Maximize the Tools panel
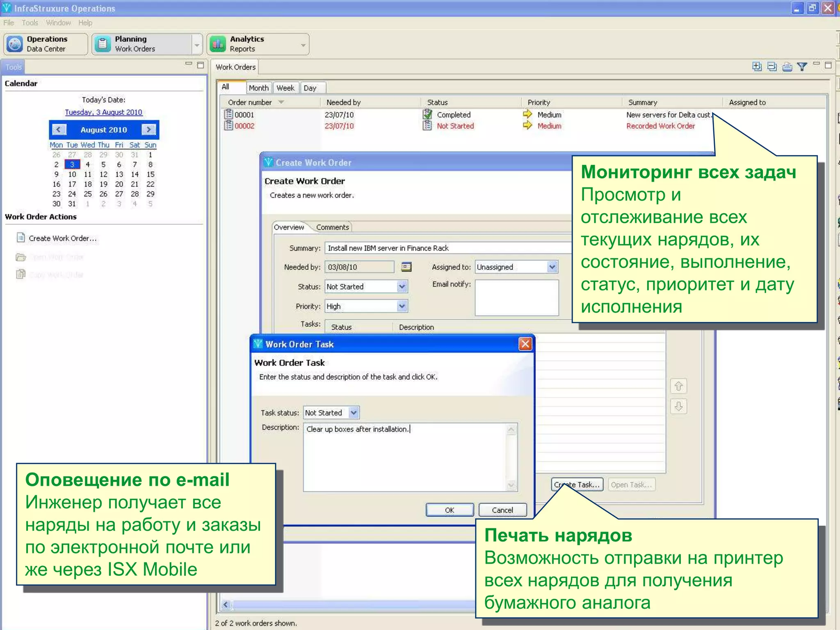Screen dimensions: 840x630 201,65
